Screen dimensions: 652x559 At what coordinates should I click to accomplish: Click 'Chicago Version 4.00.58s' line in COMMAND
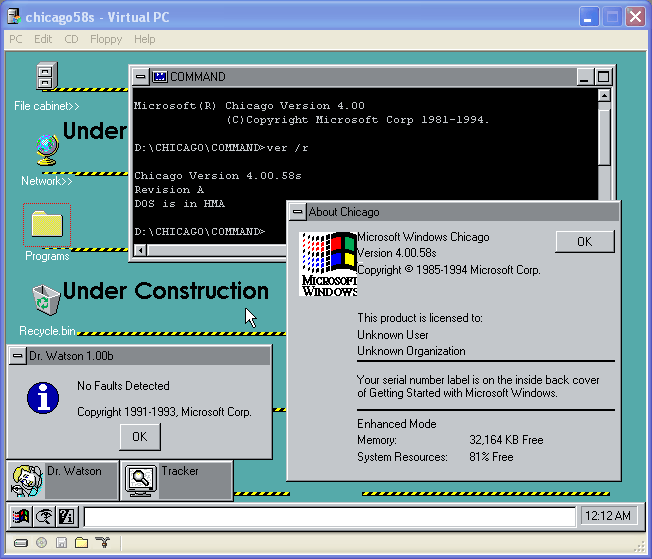[218, 176]
